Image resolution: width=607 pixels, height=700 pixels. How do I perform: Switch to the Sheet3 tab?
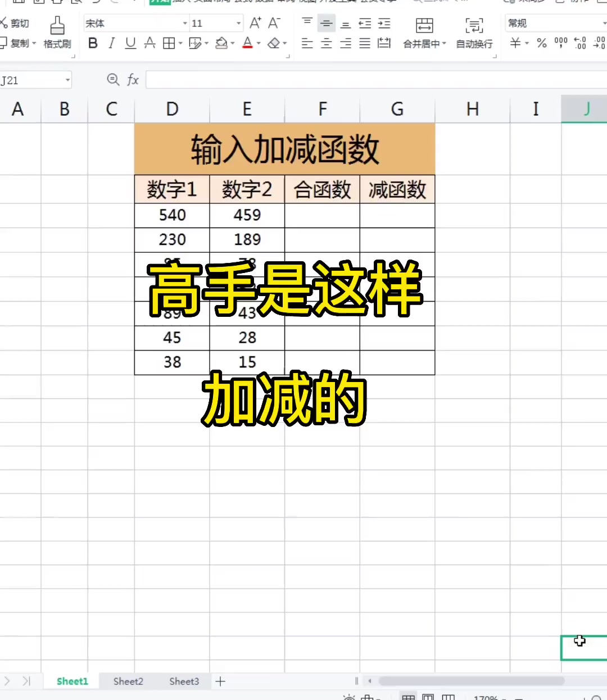click(x=184, y=681)
